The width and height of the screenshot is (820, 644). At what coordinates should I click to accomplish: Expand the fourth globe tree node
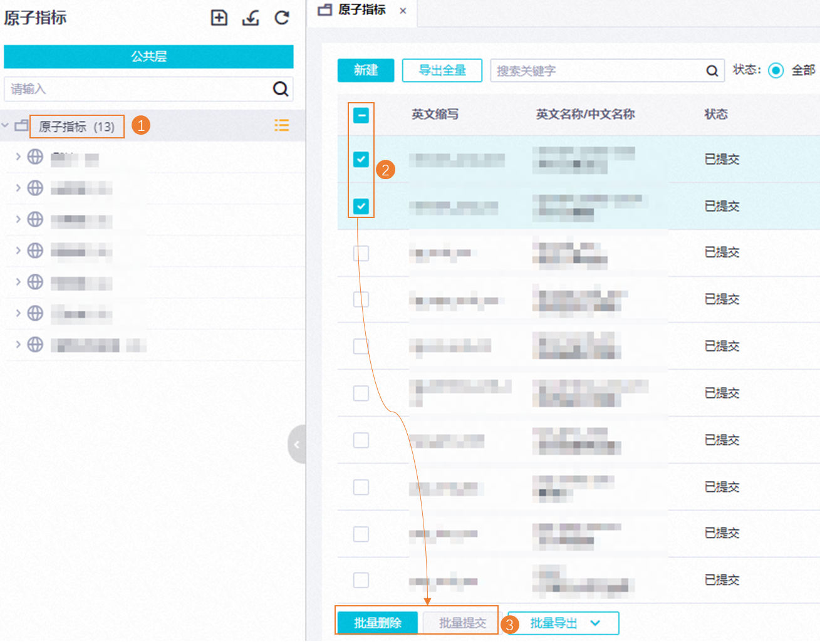(18, 251)
